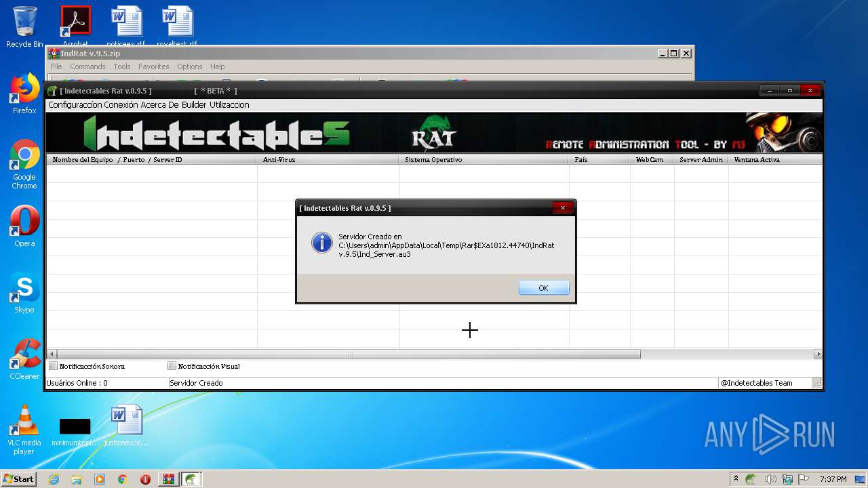Select the Recycle Bin desktop icon

tap(24, 26)
